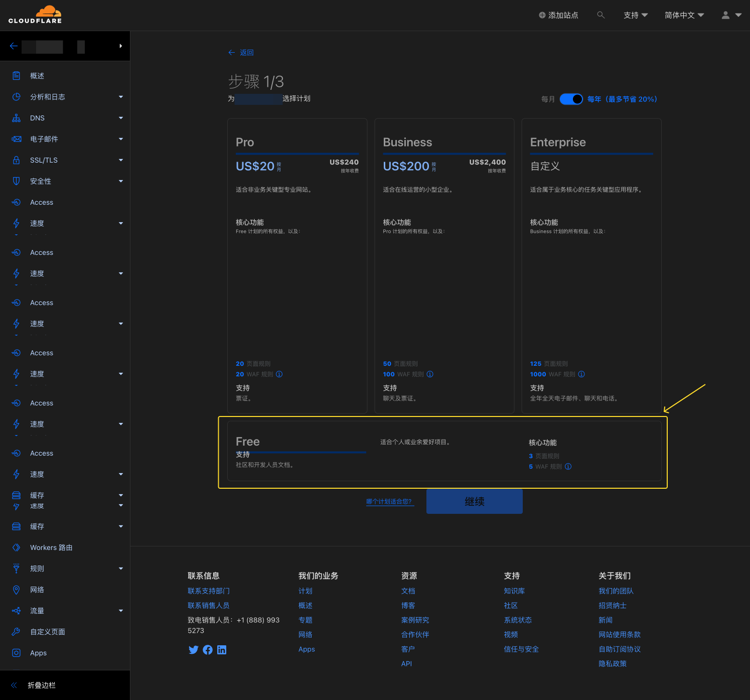Open the LinkedIn icon in the footer
The width and height of the screenshot is (750, 700).
(x=222, y=650)
